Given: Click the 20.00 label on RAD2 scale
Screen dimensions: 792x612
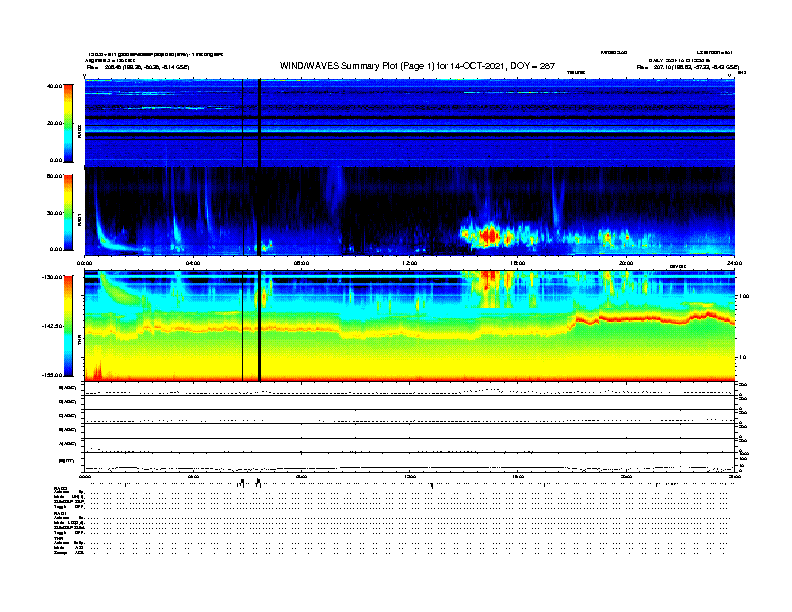Looking at the screenshot, I should pos(55,123).
